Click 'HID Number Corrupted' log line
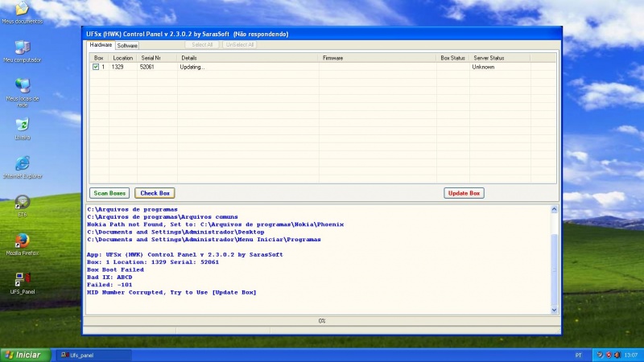 pos(171,292)
